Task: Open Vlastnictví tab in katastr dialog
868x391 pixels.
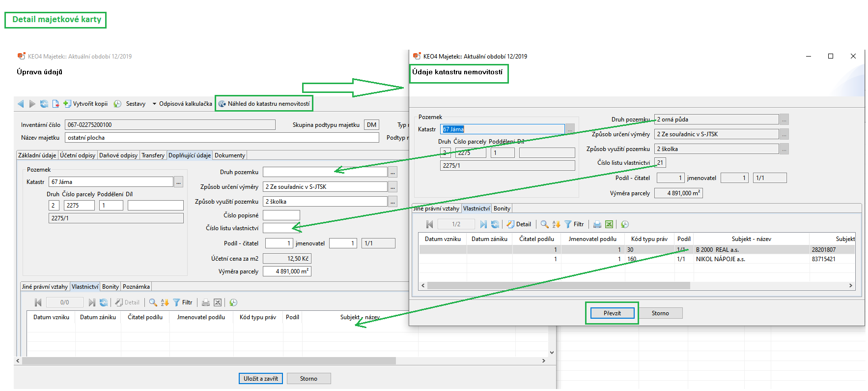Action: 476,209
